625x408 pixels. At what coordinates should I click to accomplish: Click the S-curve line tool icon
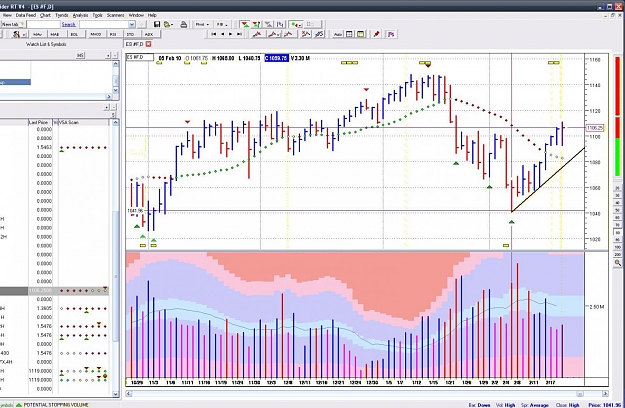click(319, 35)
